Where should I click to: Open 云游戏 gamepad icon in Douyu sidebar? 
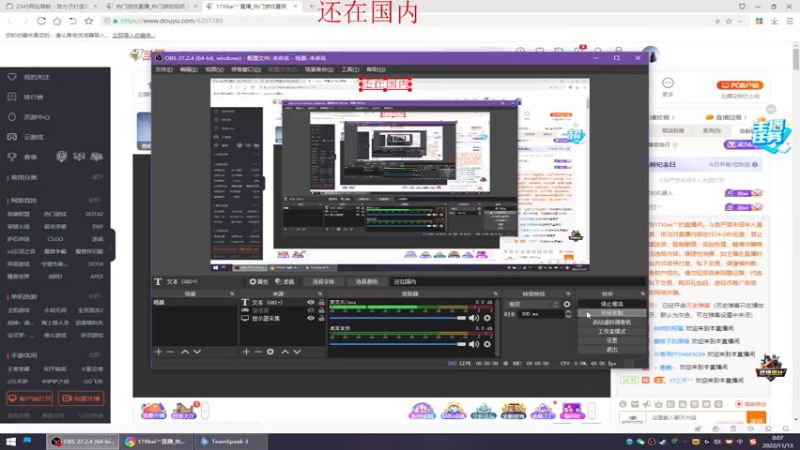[x=12, y=137]
